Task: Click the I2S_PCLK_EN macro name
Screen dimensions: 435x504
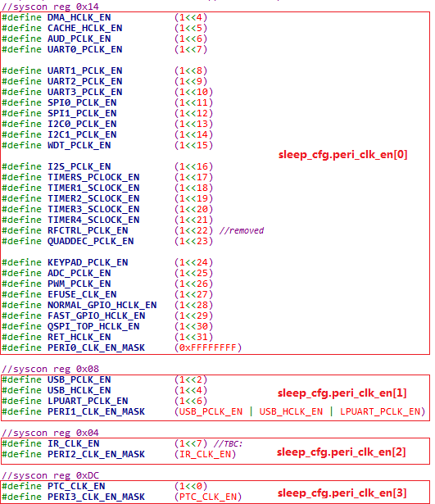Action: (79, 166)
